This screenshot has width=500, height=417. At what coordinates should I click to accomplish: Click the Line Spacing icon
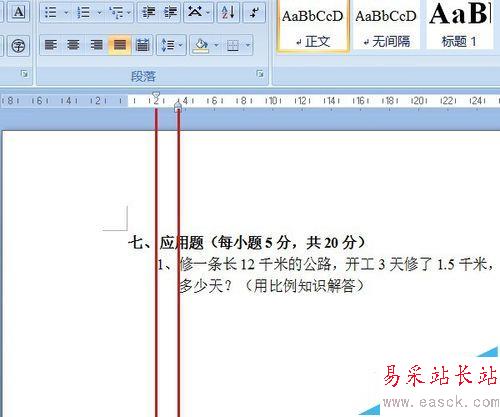[x=168, y=45]
